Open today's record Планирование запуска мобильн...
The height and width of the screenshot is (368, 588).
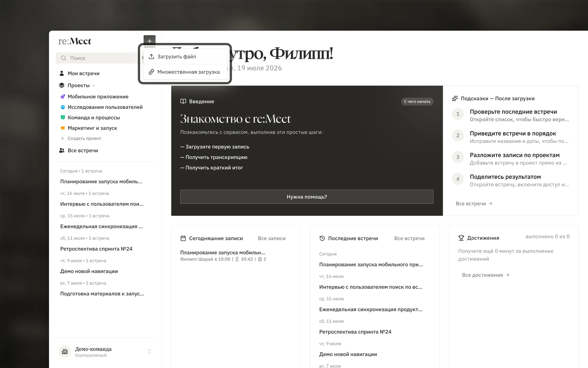(223, 252)
